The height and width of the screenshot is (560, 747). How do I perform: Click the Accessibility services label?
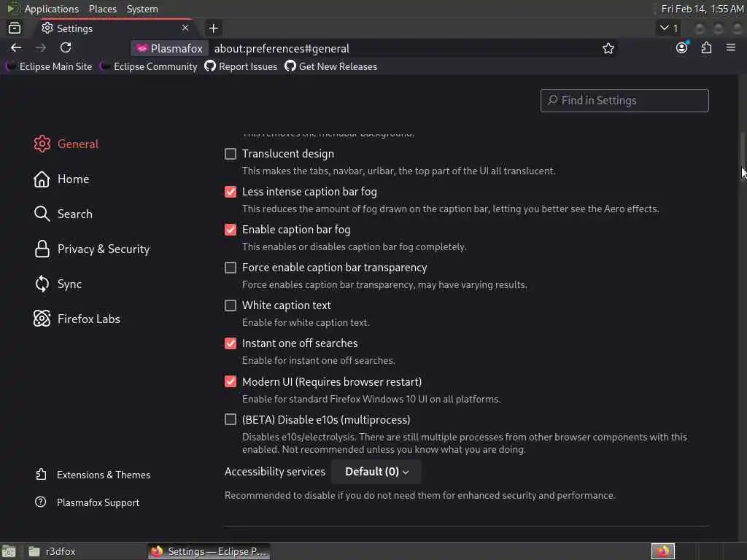tap(275, 472)
